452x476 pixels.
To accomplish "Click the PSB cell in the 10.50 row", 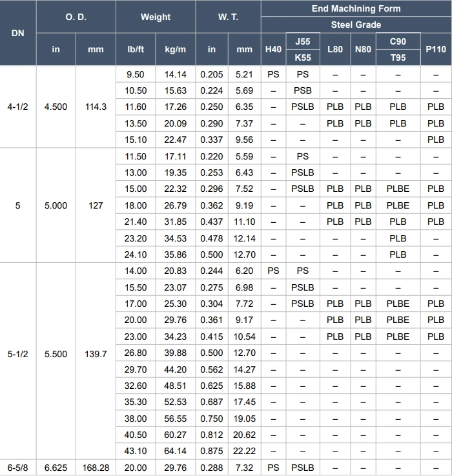I will tap(303, 90).
